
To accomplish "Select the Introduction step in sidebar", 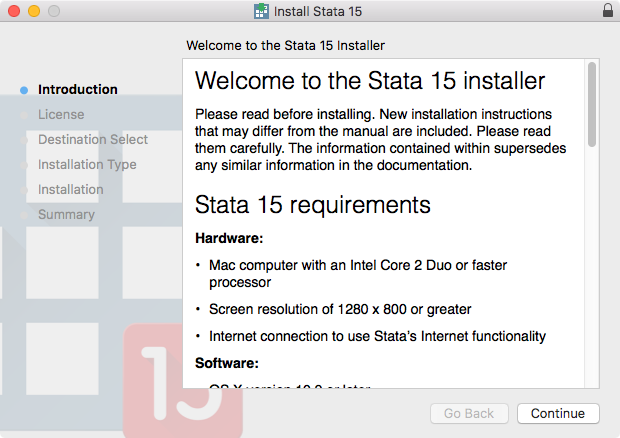I will point(77,89).
